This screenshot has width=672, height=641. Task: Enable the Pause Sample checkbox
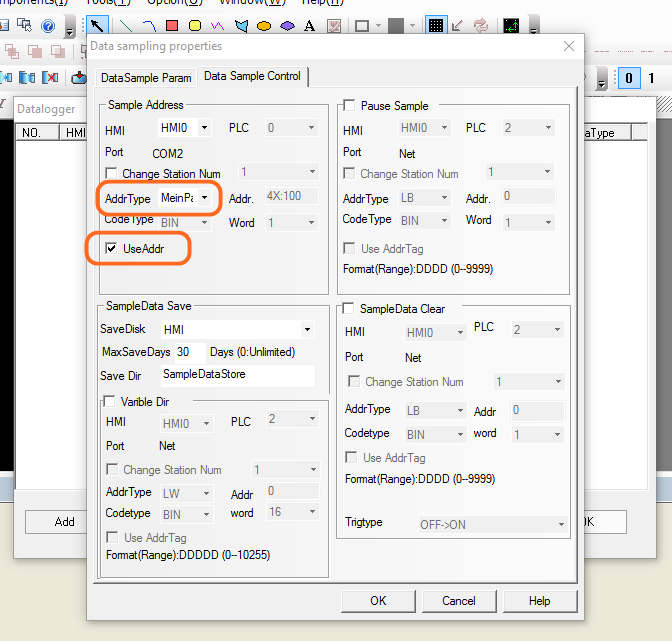click(x=350, y=106)
